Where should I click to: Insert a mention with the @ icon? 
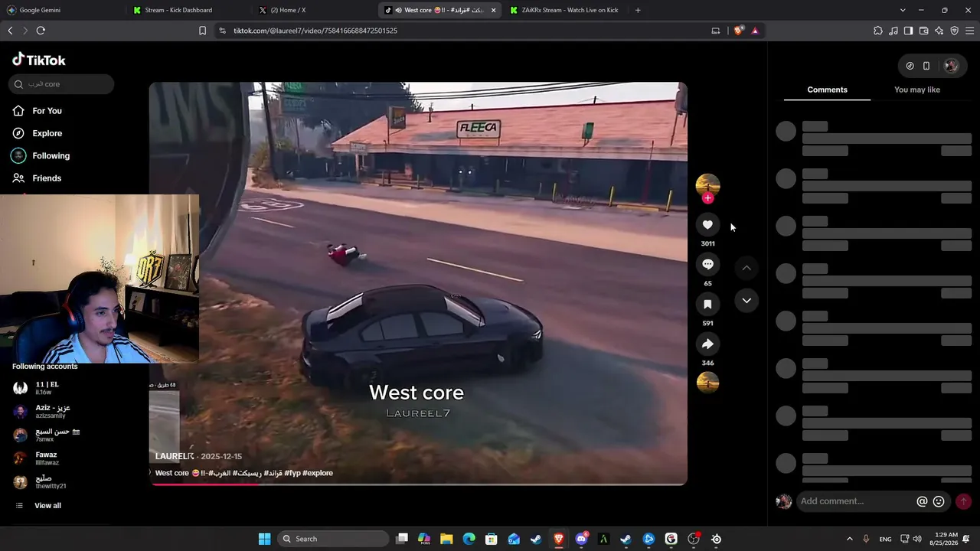[x=922, y=501]
